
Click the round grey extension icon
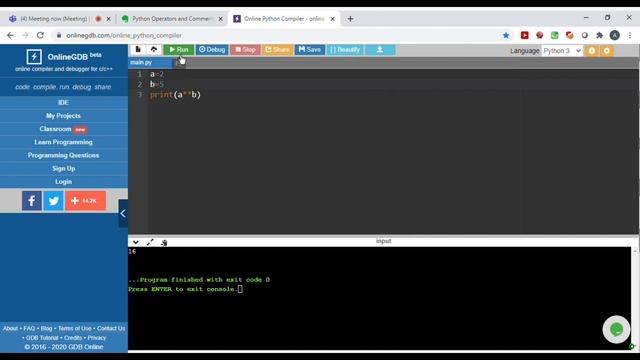(x=584, y=36)
